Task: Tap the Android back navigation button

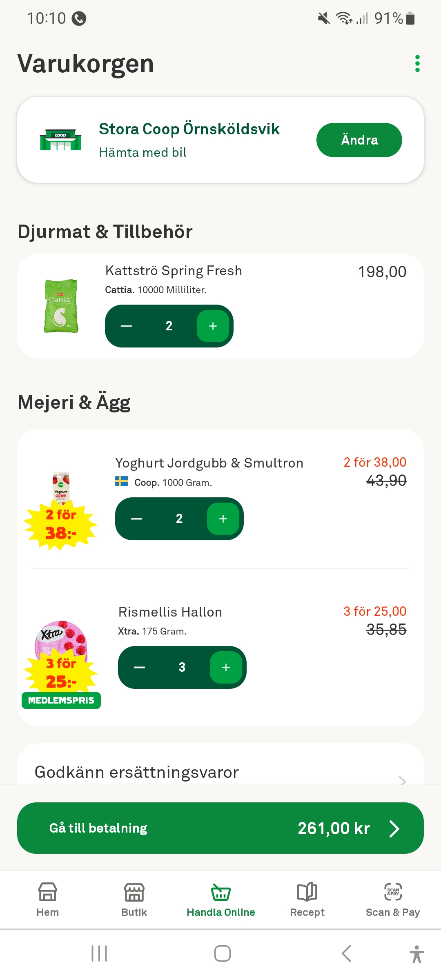Action: [x=346, y=954]
